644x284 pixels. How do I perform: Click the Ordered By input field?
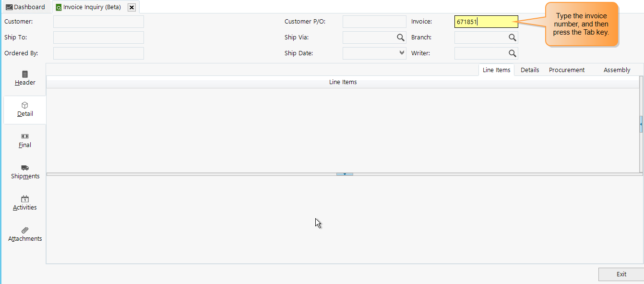pyautogui.click(x=98, y=53)
